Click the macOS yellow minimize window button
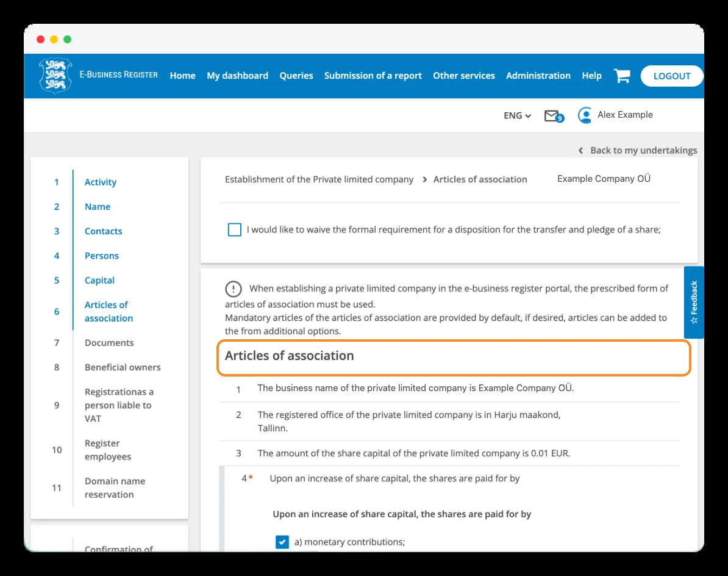Image resolution: width=728 pixels, height=576 pixels. coord(54,40)
